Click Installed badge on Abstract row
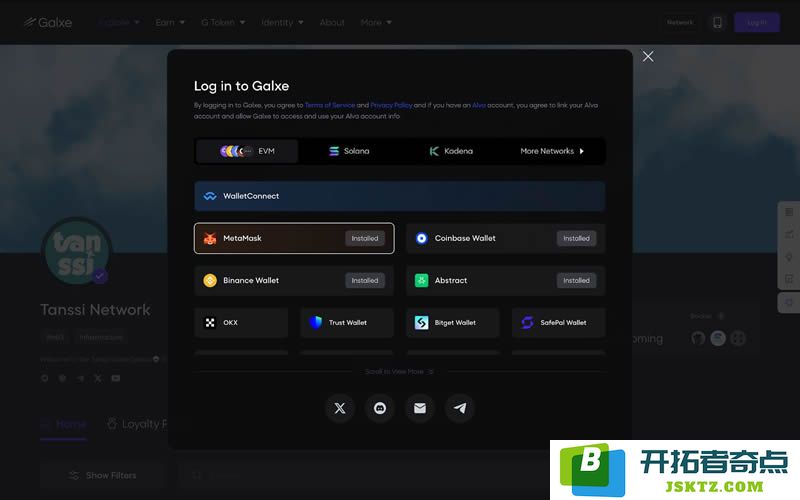The height and width of the screenshot is (500, 800). coord(577,281)
